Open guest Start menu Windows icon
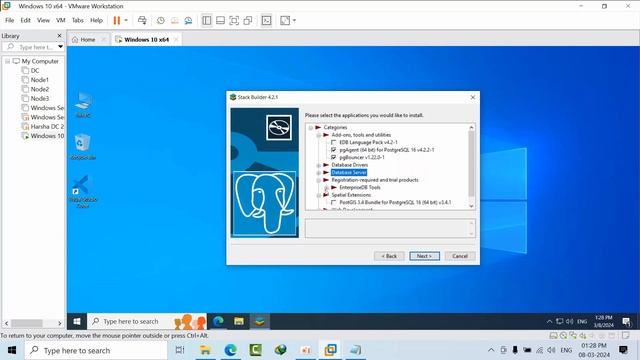Image resolution: width=640 pixels, height=360 pixels. pos(77,322)
